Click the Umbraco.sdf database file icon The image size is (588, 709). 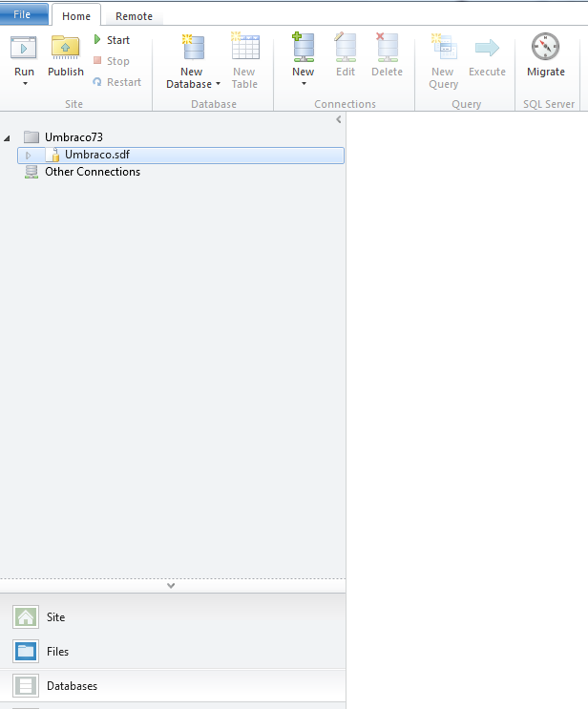click(x=52, y=155)
